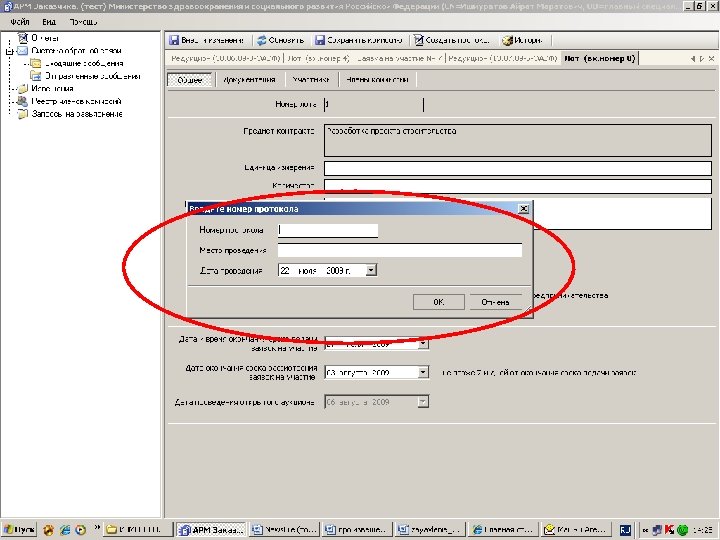Click the Номер лота field
Screen dimensions: 720x540
pos(373,105)
